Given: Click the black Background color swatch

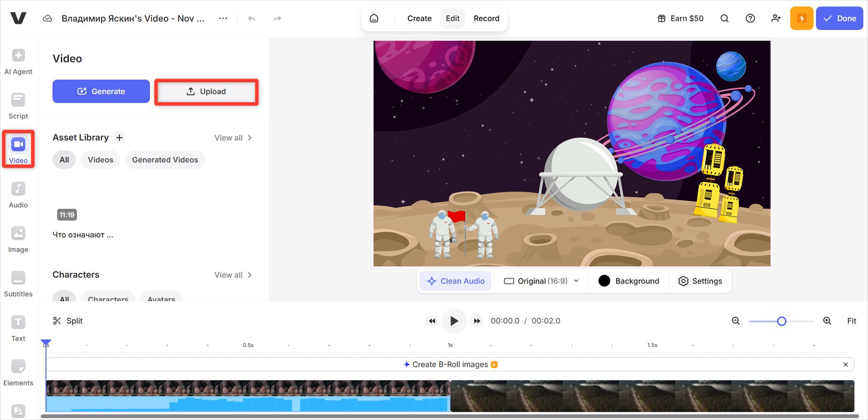Looking at the screenshot, I should coord(604,281).
